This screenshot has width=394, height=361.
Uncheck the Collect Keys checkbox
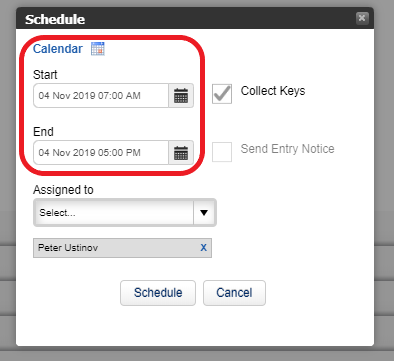pos(222,94)
